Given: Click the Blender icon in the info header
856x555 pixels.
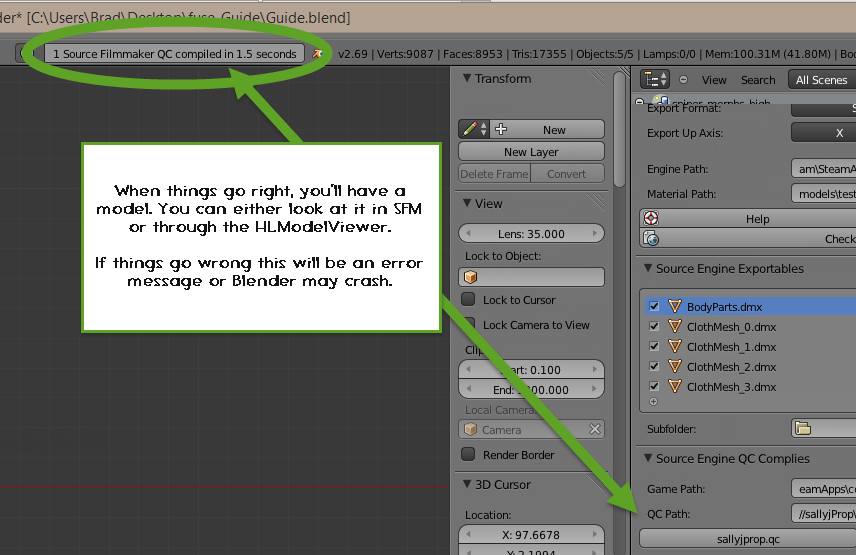Looking at the screenshot, I should [x=317, y=53].
